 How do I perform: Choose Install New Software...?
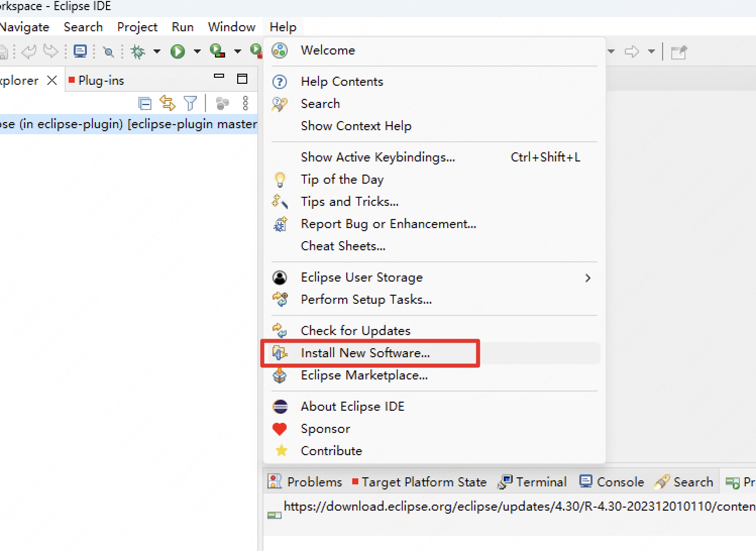(x=434, y=353)
